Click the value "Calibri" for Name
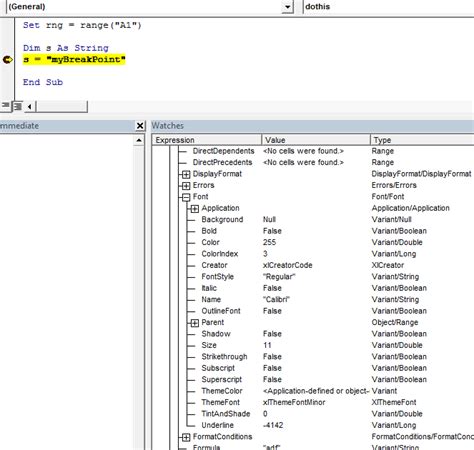 point(276,299)
